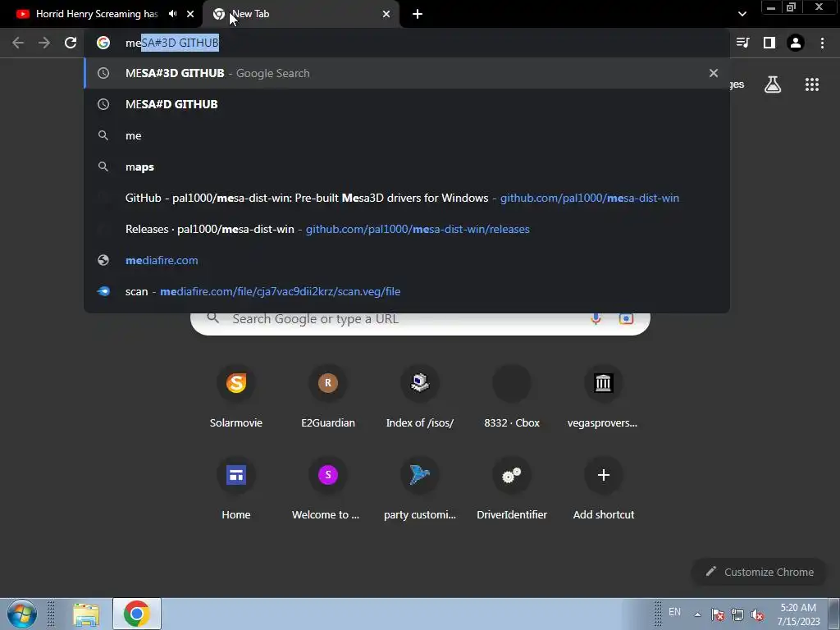Open the scan.veg mediafire file suggestion
This screenshot has height=630, width=840.
407,291
